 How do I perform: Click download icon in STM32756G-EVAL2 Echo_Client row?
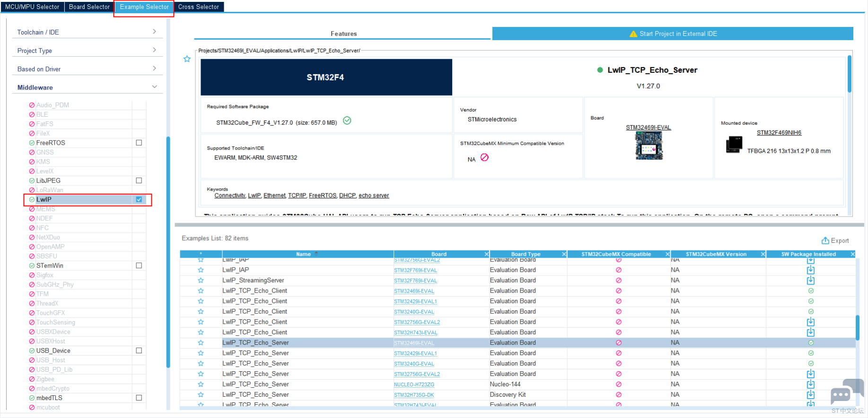[x=811, y=322]
